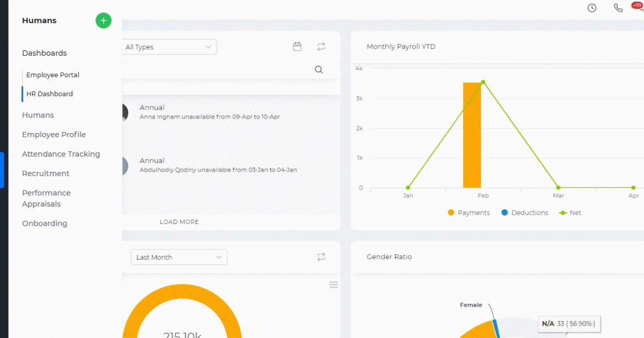Click Net line point at Jan
Viewport: 644px width, 338px height.
(x=408, y=188)
